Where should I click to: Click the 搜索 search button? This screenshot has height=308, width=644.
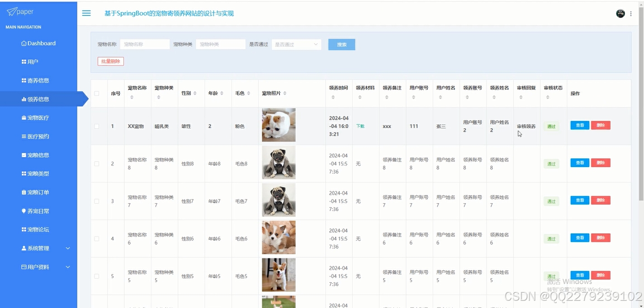click(341, 44)
